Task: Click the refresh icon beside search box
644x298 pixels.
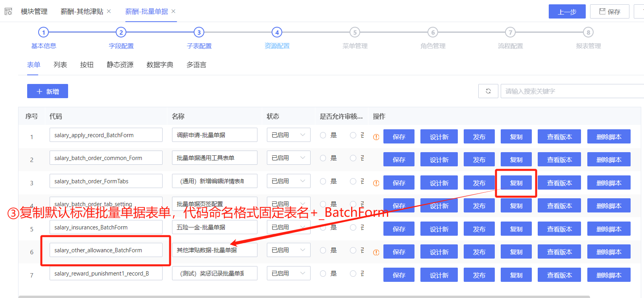Action: (488, 91)
